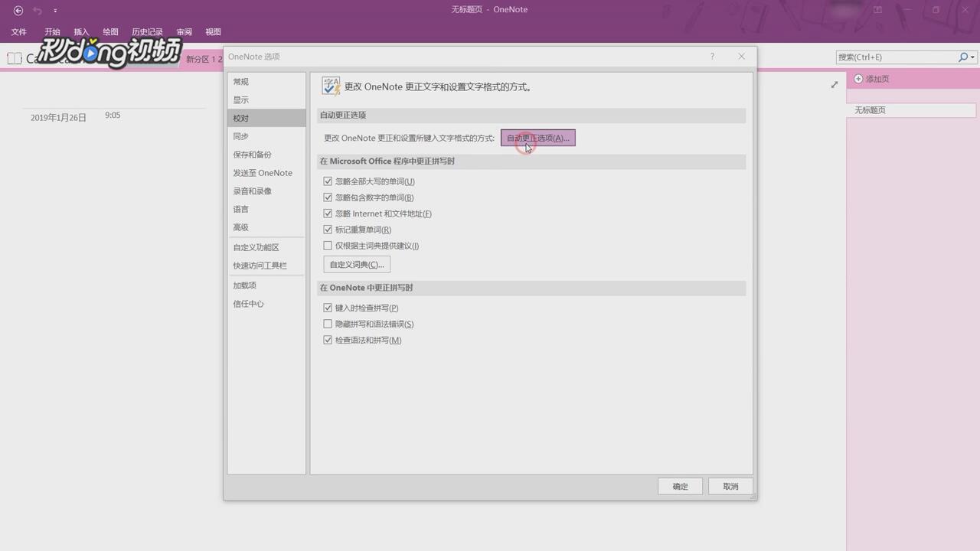Click the 自动更正选项(A)... button

pyautogui.click(x=537, y=138)
